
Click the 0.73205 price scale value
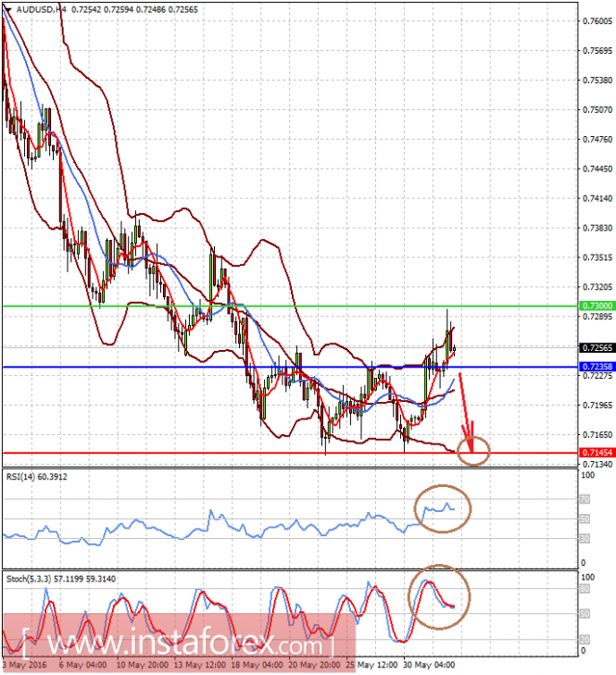597,287
